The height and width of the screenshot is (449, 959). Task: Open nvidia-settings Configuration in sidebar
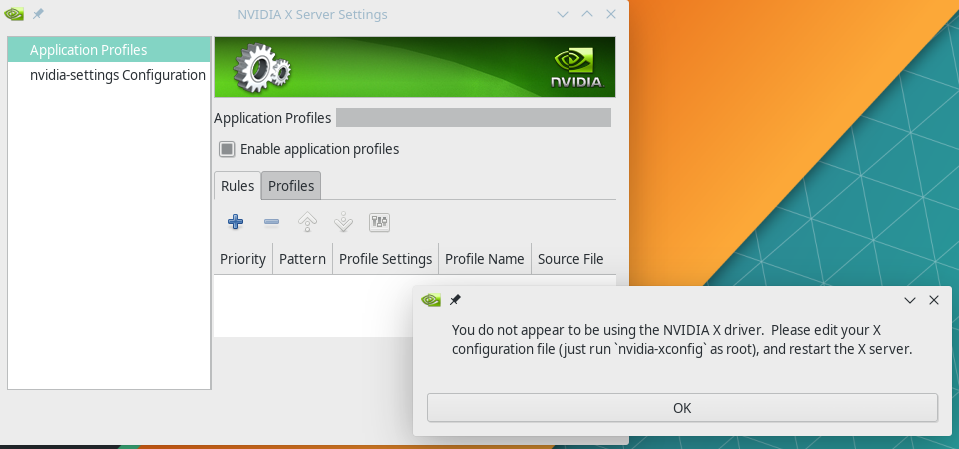[117, 75]
